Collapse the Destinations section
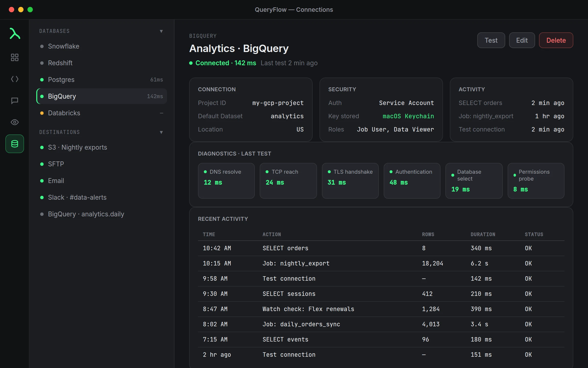The image size is (588, 368). 161,132
